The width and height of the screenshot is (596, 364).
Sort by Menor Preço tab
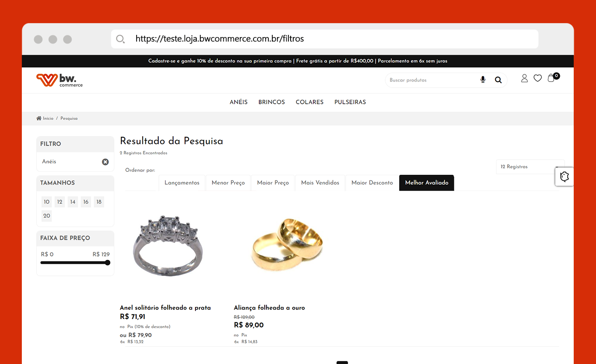tap(228, 183)
